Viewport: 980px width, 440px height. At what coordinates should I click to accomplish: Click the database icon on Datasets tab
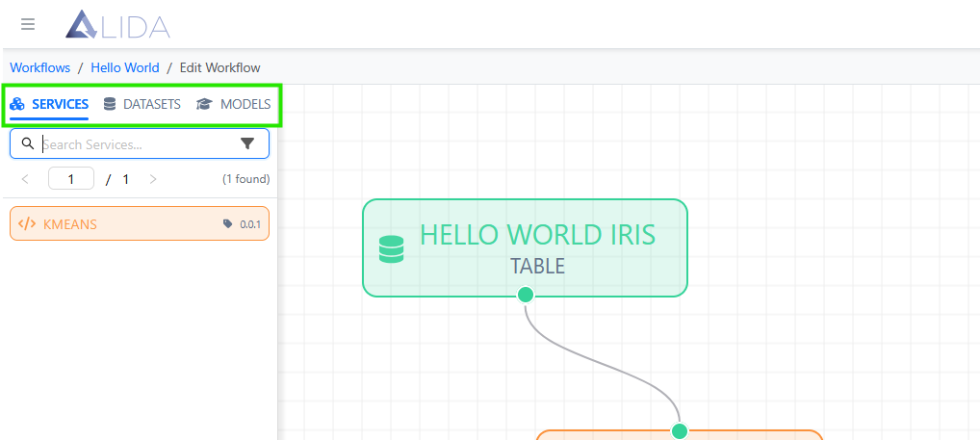(x=110, y=104)
